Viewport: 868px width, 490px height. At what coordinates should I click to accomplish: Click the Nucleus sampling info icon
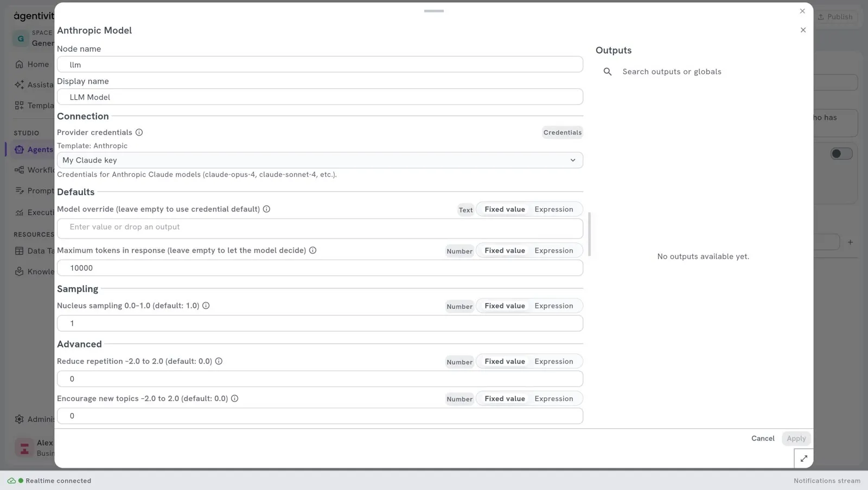(x=206, y=306)
